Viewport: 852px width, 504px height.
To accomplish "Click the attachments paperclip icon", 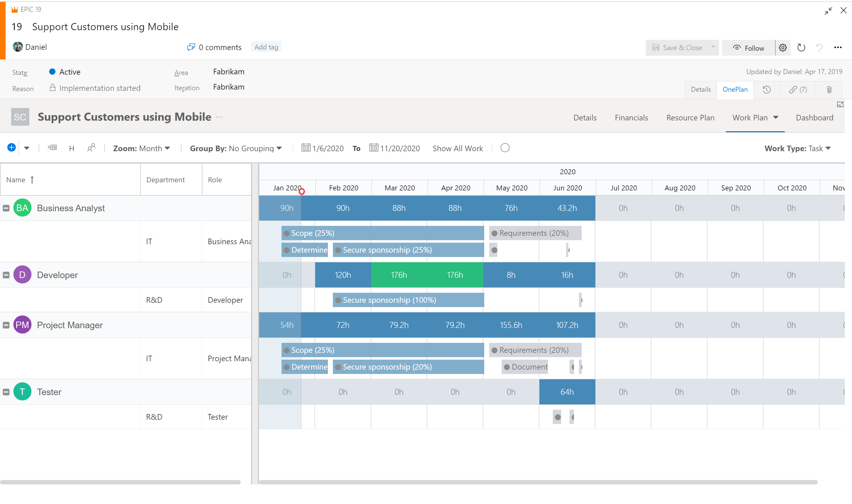I will (x=829, y=89).
